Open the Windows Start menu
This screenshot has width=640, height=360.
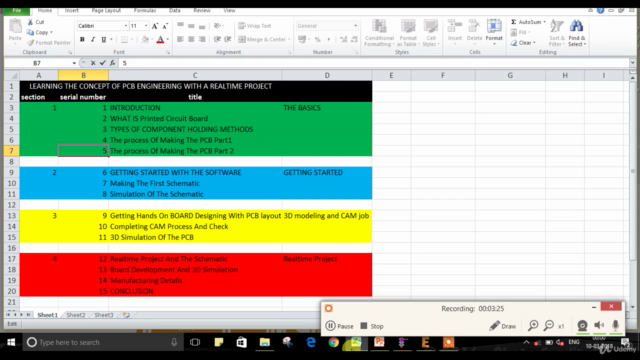pyautogui.click(x=11, y=342)
